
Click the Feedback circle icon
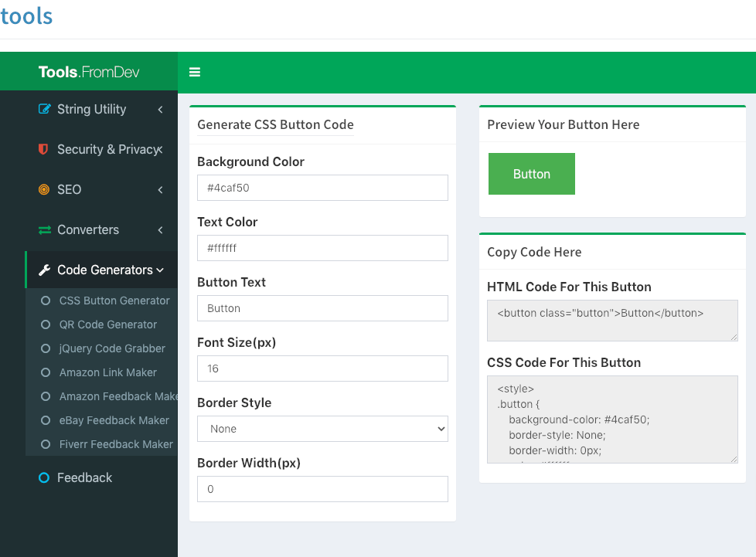click(x=44, y=477)
